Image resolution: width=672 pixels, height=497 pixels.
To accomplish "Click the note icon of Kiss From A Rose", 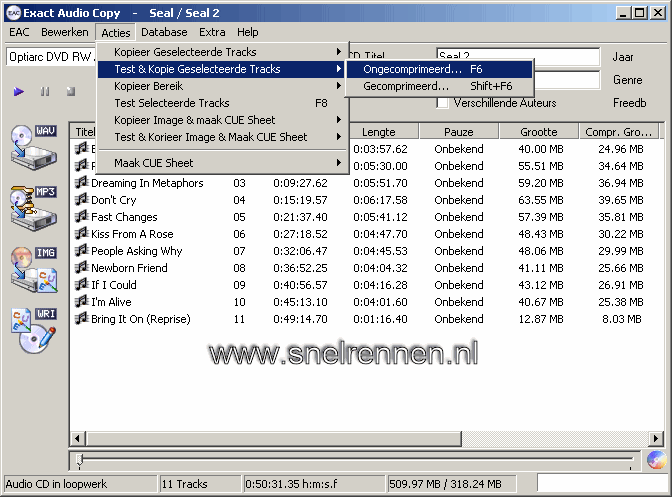I will point(81,234).
